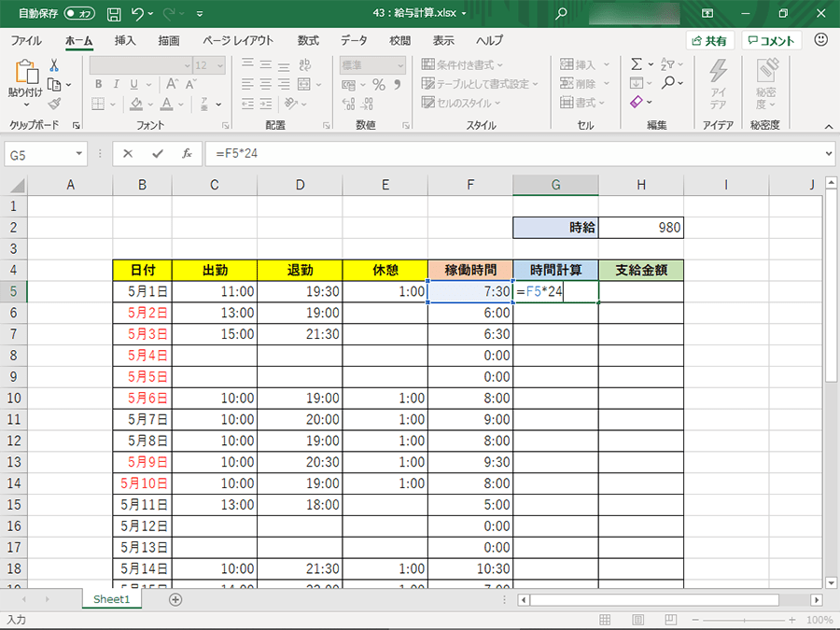840x630 pixels.
Task: Open the Insert Function fx dialog
Action: coord(187,154)
